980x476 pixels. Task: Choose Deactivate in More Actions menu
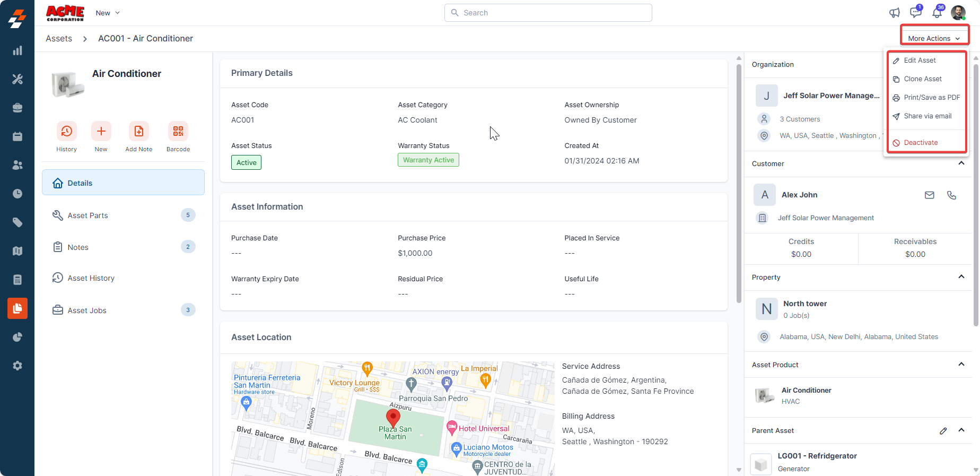pyautogui.click(x=921, y=143)
